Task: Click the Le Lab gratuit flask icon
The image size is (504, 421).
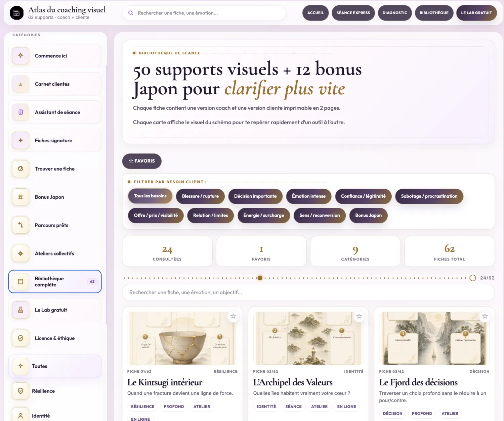Action: click(20, 310)
